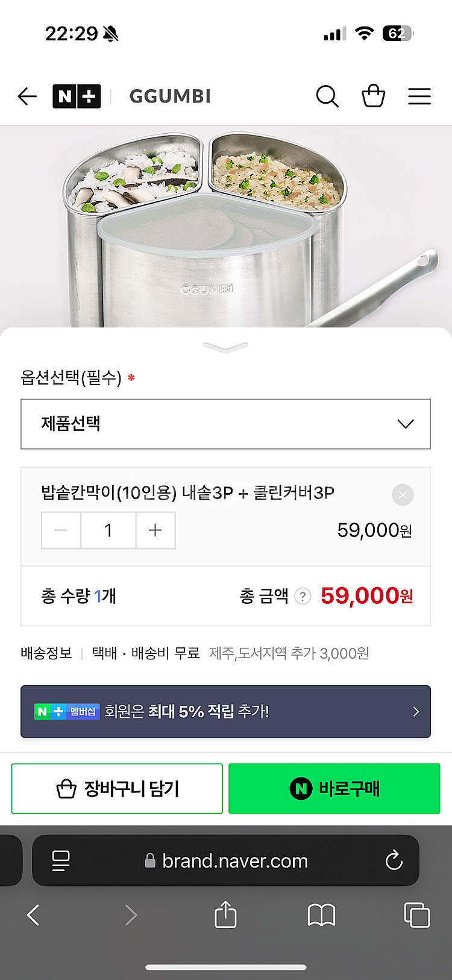This screenshot has width=452, height=980.
Task: Click the quantity number field
Action: coord(108,530)
